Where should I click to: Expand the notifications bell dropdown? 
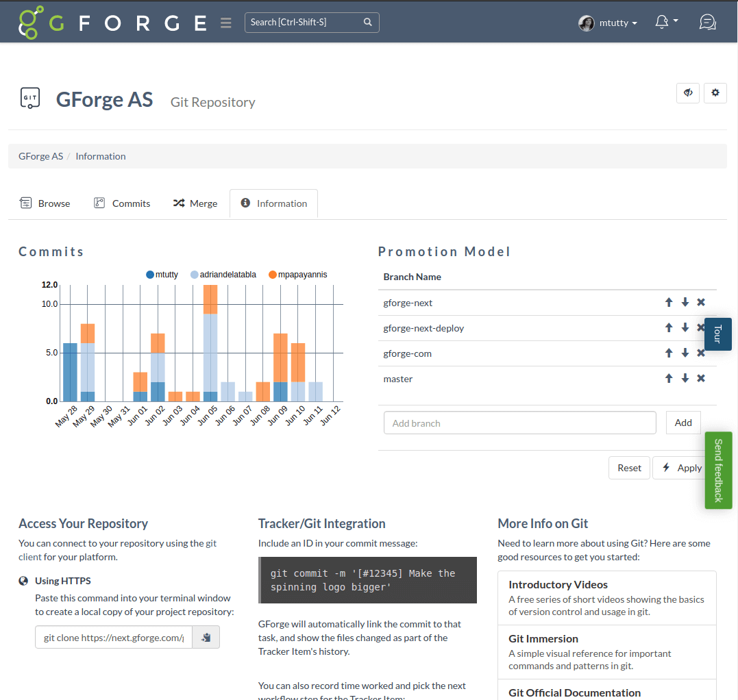pyautogui.click(x=666, y=23)
